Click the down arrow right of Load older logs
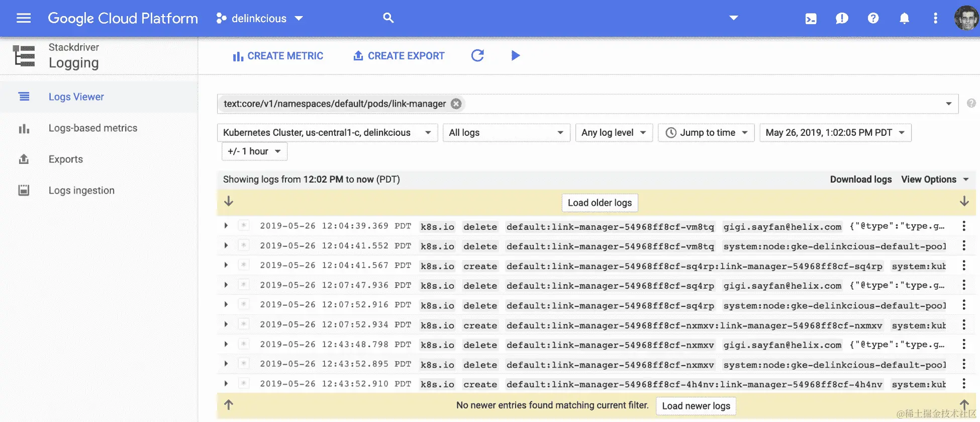 pos(964,202)
